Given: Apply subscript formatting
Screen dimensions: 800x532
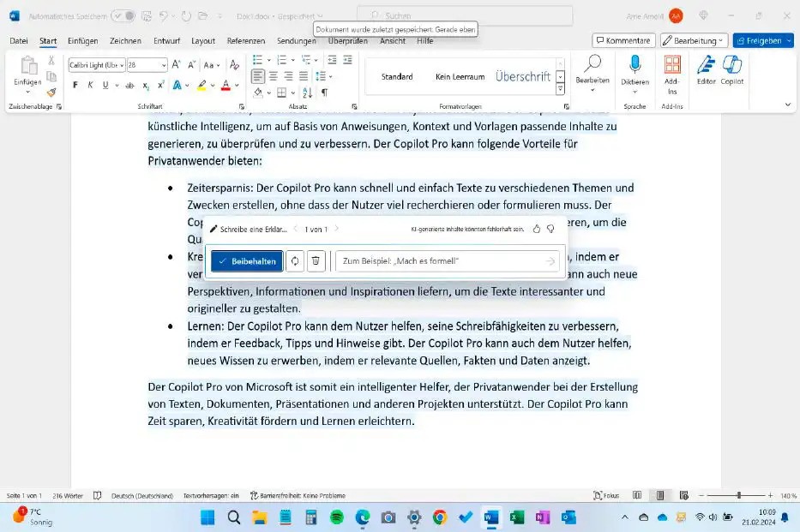Looking at the screenshot, I should pos(144,86).
